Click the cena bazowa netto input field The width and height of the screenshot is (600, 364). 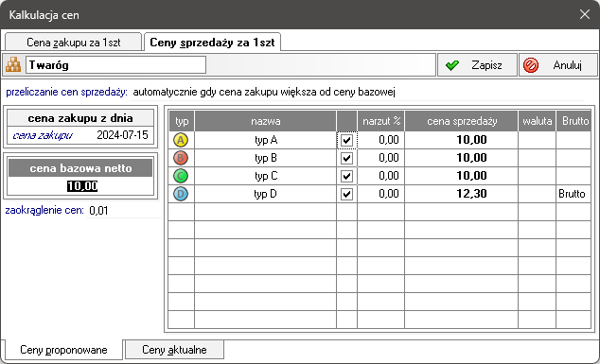[80, 186]
